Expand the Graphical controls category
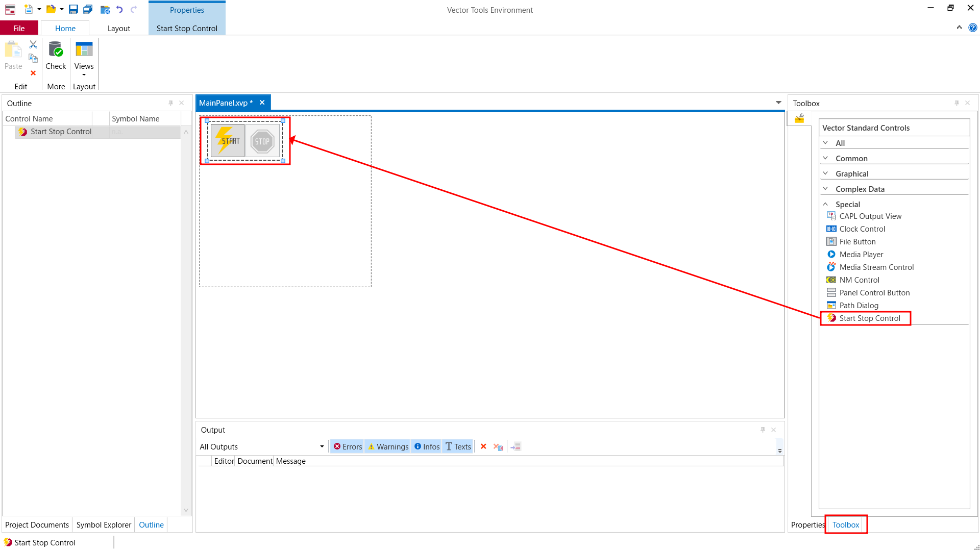Screen dimensions: 980x551 (x=851, y=173)
